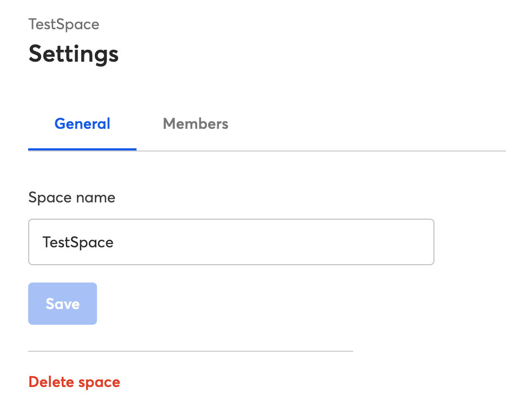
Task: Open the TestSpace breadcrumb above Settings
Action: (x=64, y=24)
